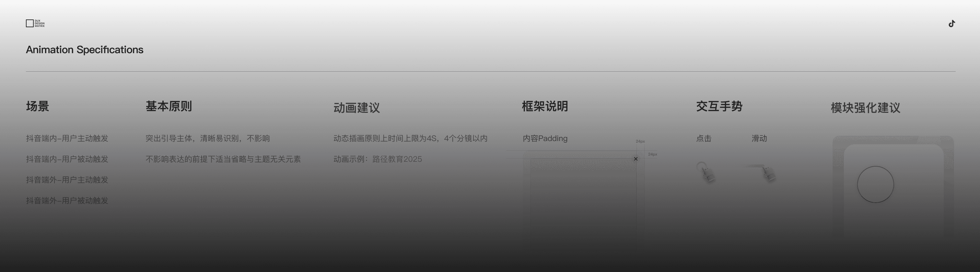The height and width of the screenshot is (272, 980).
Task: Click the 滑动 gesture label
Action: click(759, 138)
